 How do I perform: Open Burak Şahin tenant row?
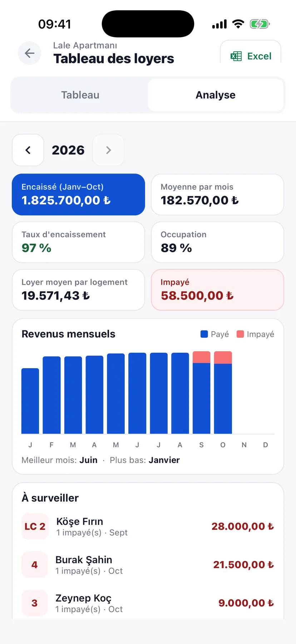click(x=148, y=565)
